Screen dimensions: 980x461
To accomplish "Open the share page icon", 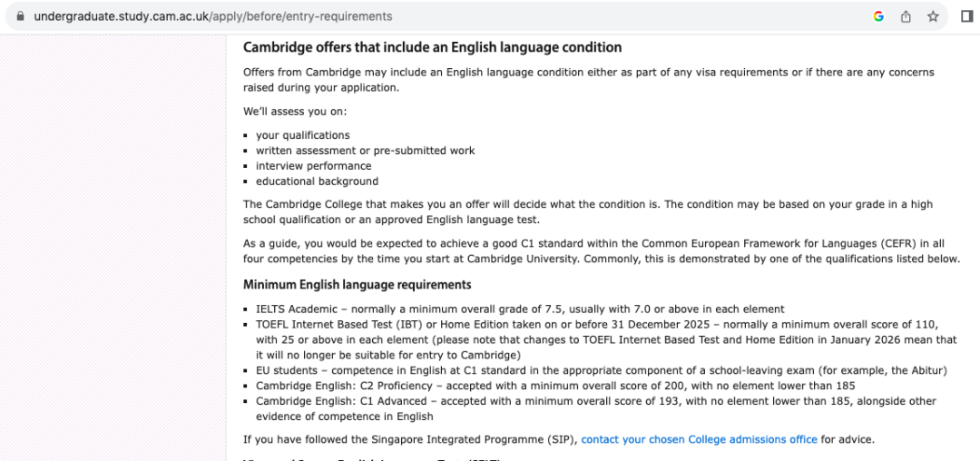I will click(x=906, y=16).
